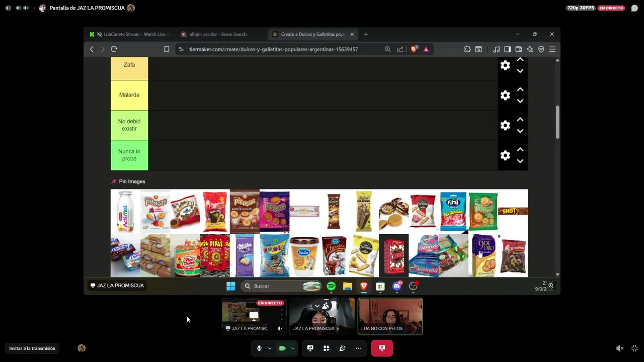Move the Zafa tier down

coord(520,71)
